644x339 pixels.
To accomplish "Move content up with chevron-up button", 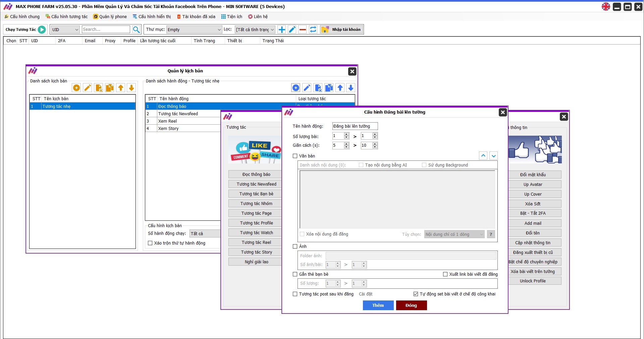I will 483,156.
